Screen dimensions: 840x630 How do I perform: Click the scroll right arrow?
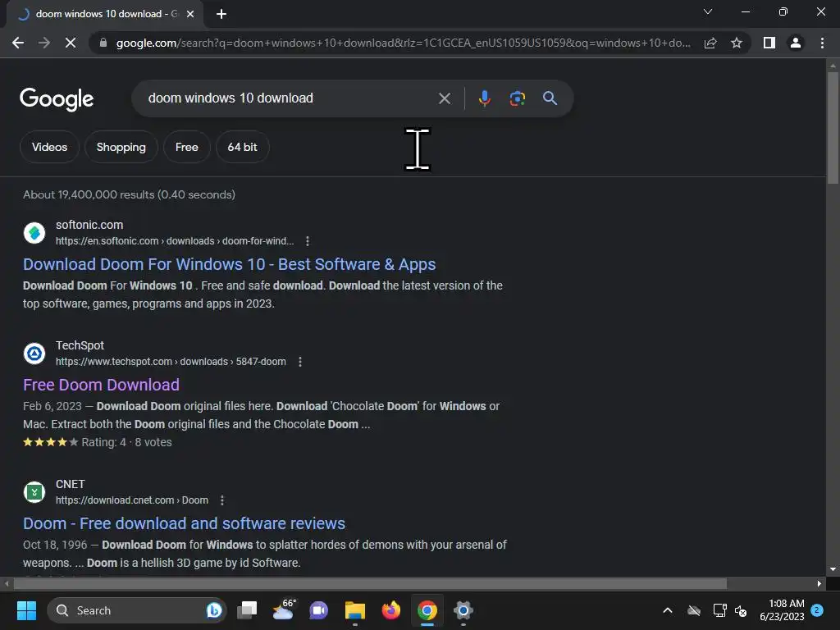pyautogui.click(x=819, y=583)
